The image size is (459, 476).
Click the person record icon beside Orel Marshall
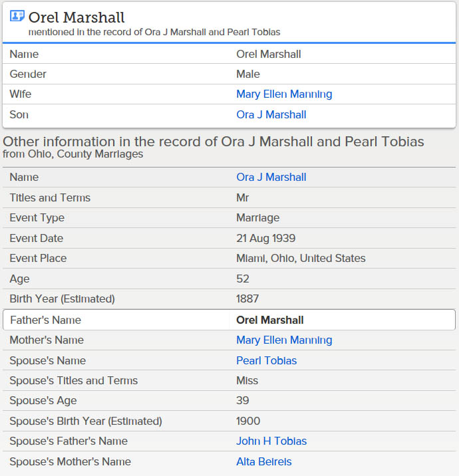pos(17,16)
